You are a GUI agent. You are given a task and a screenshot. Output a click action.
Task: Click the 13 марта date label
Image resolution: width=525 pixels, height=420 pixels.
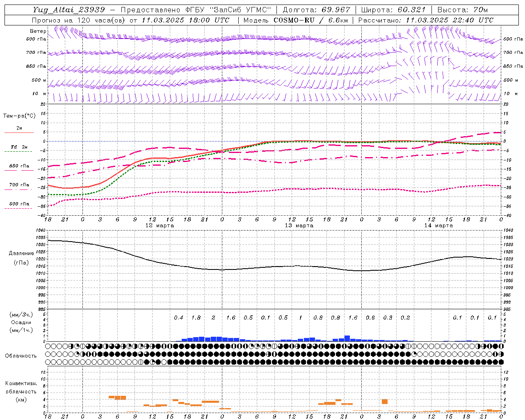pyautogui.click(x=299, y=226)
